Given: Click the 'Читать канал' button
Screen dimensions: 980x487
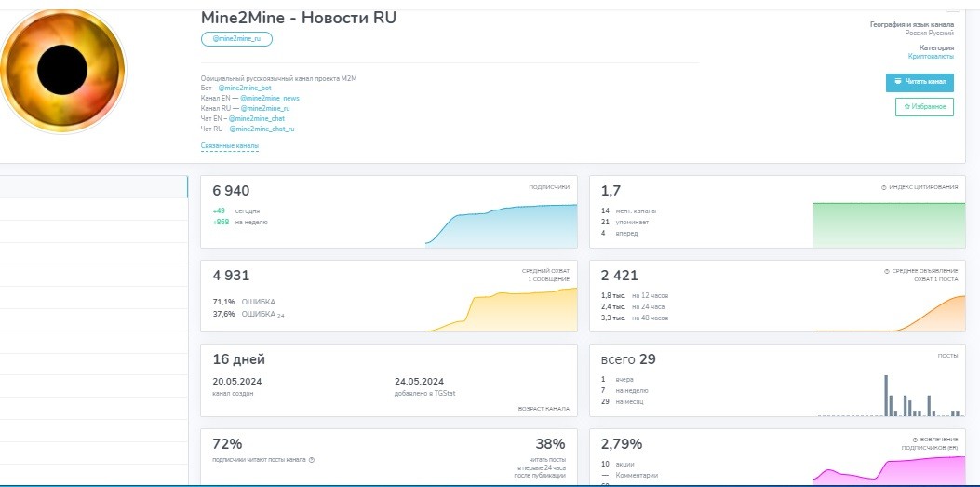Looking at the screenshot, I should pyautogui.click(x=920, y=82).
